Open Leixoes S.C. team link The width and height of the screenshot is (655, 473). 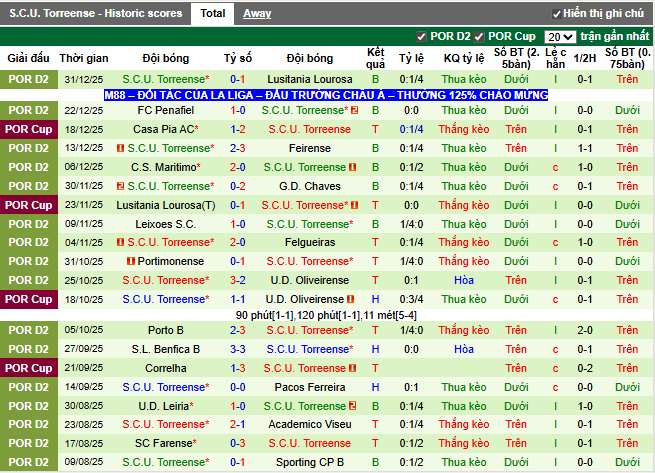point(166,224)
